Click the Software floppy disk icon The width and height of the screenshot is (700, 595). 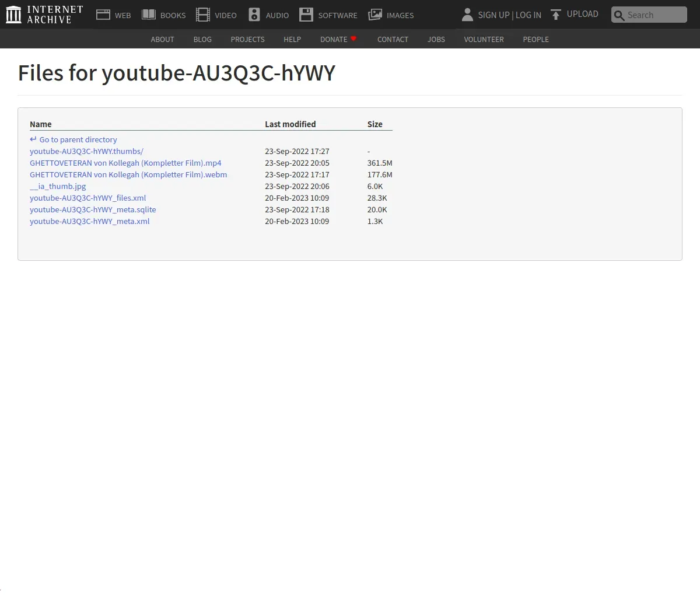[306, 15]
